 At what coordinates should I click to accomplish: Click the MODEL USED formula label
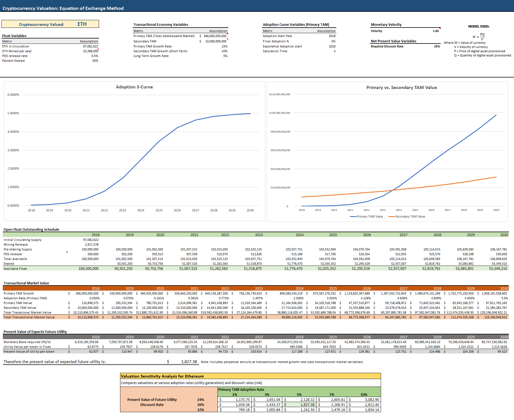479,26
